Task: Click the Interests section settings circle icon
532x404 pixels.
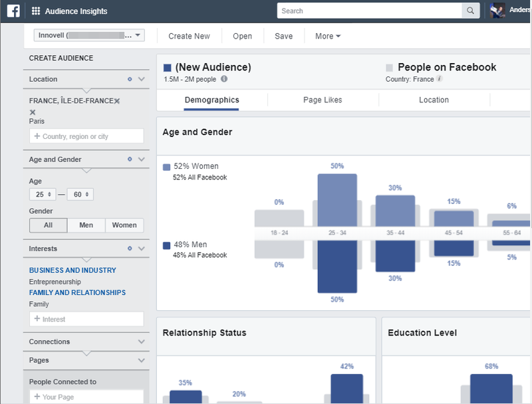Action: 130,249
